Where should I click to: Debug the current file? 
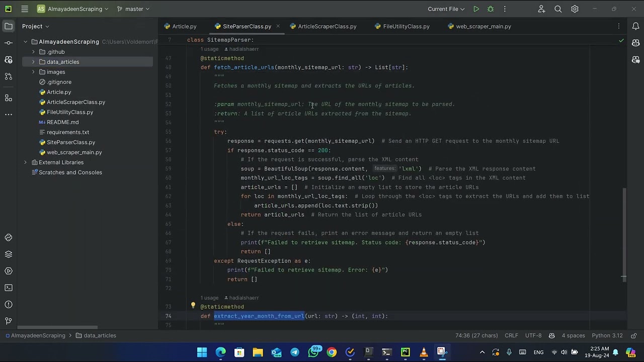(x=491, y=9)
